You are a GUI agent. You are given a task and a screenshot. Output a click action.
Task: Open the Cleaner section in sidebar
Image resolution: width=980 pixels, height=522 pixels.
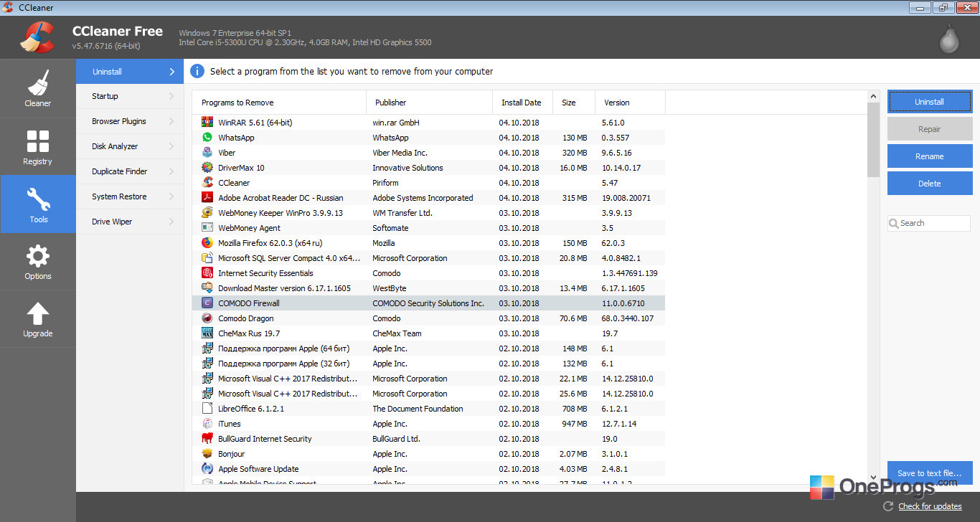(x=38, y=88)
